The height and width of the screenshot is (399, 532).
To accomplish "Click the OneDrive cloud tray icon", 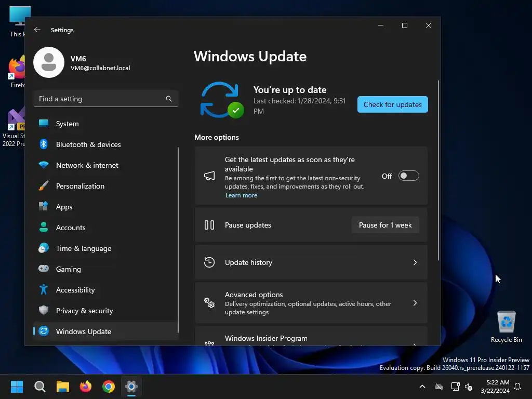I will click(x=439, y=387).
